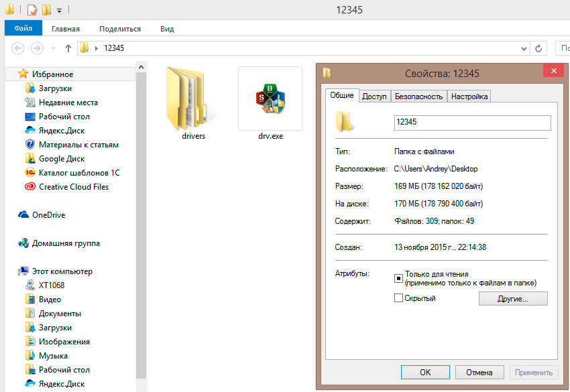Open Creative Cloud Files icon
This screenshot has height=392, width=570.
(x=30, y=187)
